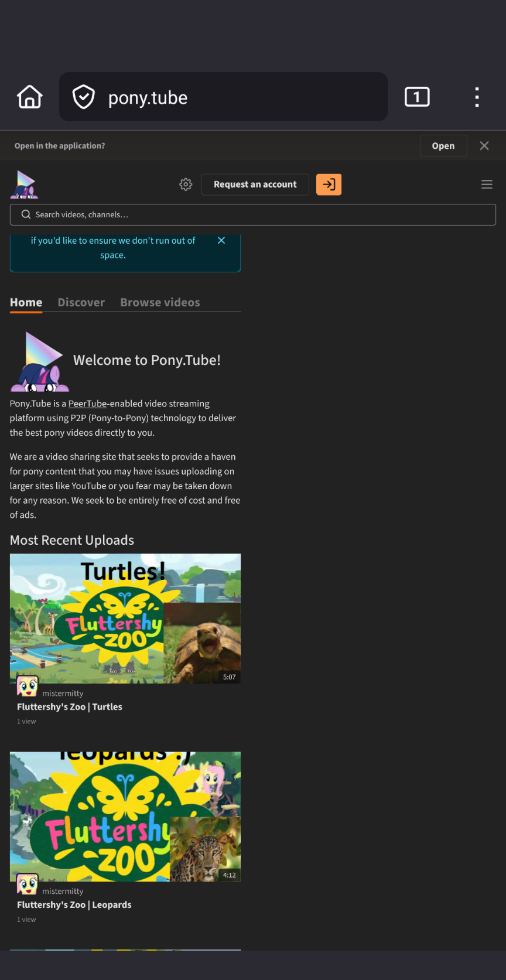This screenshot has height=980, width=506.
Task: Close the storage space notice
Action: point(221,241)
